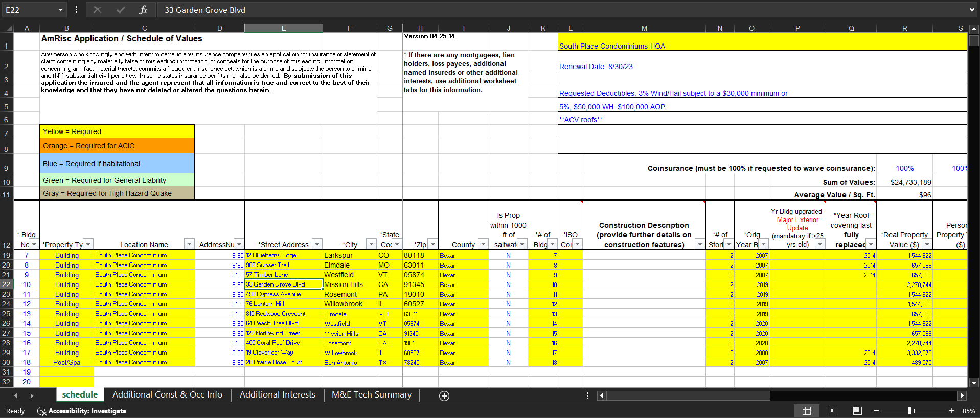Image resolution: width=980 pixels, height=418 pixels.
Task: Switch to Page Layout view icon
Action: pyautogui.click(x=832, y=411)
